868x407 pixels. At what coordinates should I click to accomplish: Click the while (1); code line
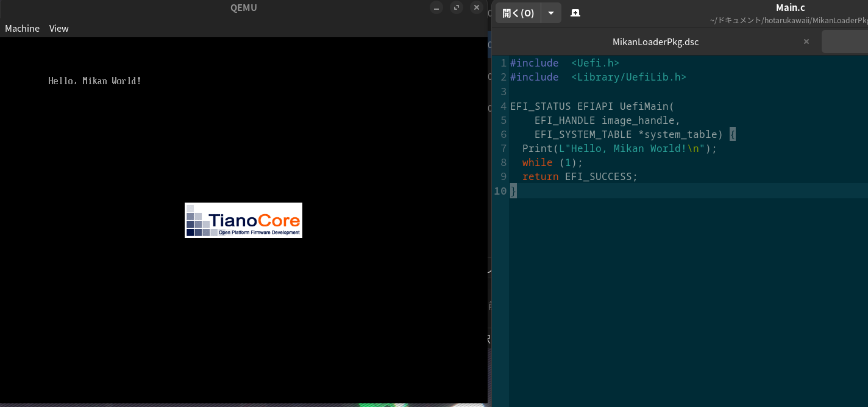tap(552, 162)
